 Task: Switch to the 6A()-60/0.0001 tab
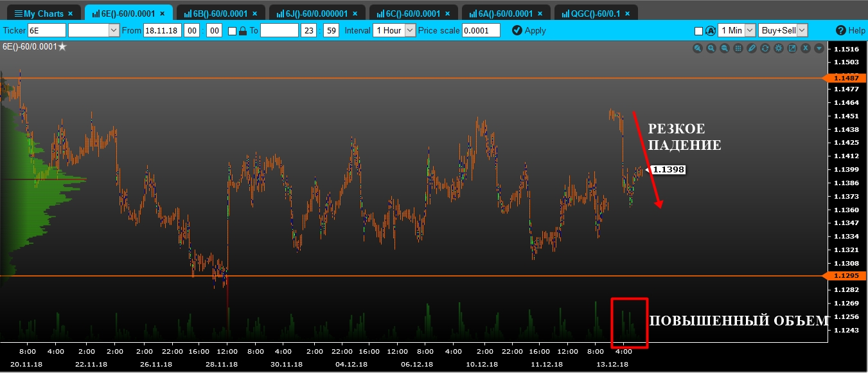[506, 14]
